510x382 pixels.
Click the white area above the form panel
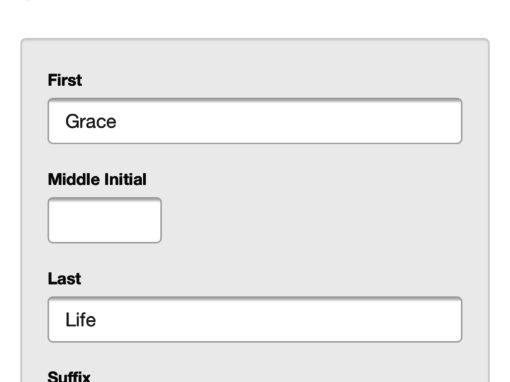[255, 18]
